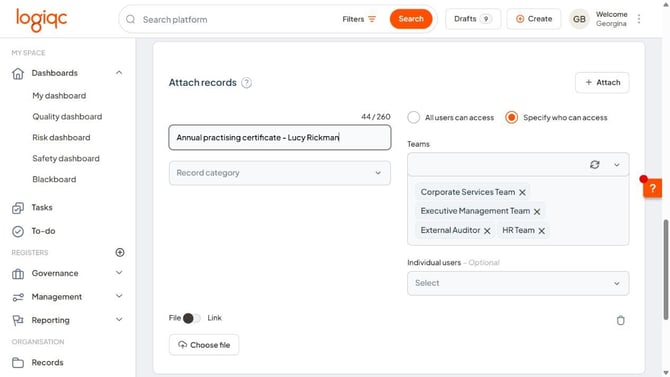670x377 pixels.
Task: Open Blackboard
Action: (x=54, y=180)
